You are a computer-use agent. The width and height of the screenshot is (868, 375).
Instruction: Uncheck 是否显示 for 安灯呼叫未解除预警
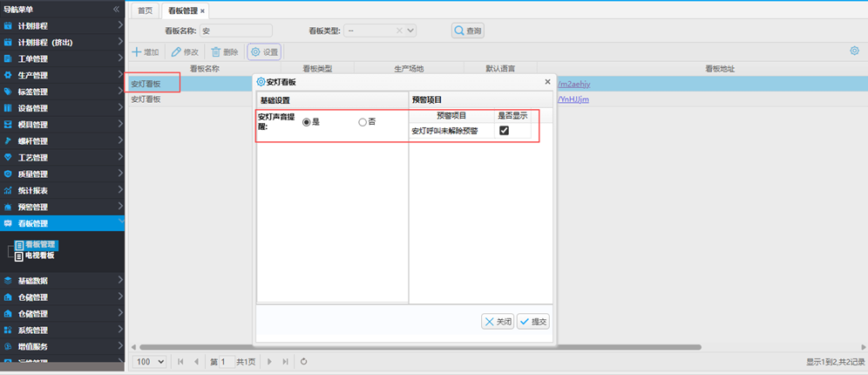(504, 131)
